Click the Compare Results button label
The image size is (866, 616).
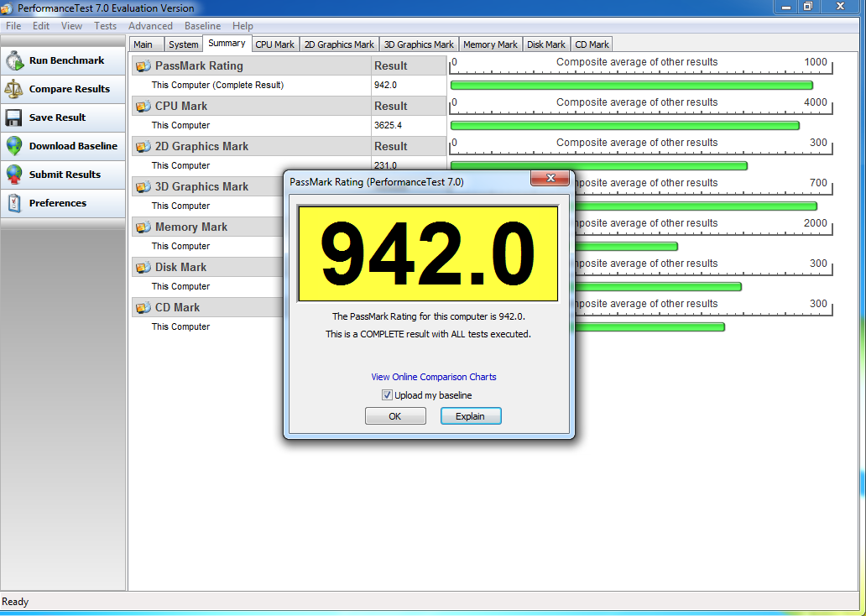pyautogui.click(x=70, y=89)
